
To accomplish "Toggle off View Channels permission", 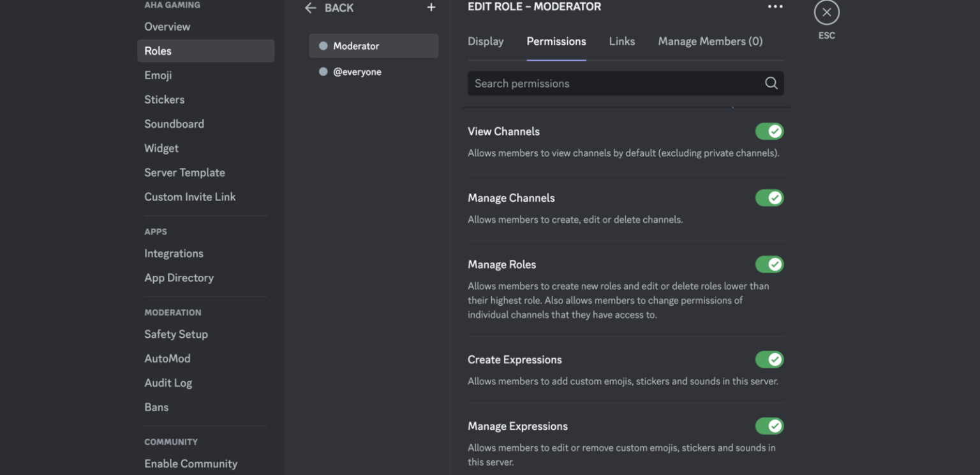I will click(769, 131).
